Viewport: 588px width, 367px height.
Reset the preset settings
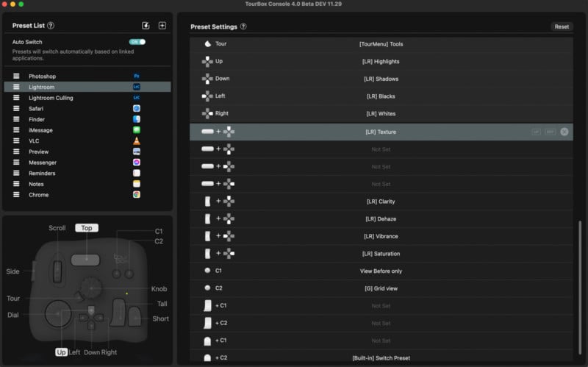pyautogui.click(x=562, y=26)
